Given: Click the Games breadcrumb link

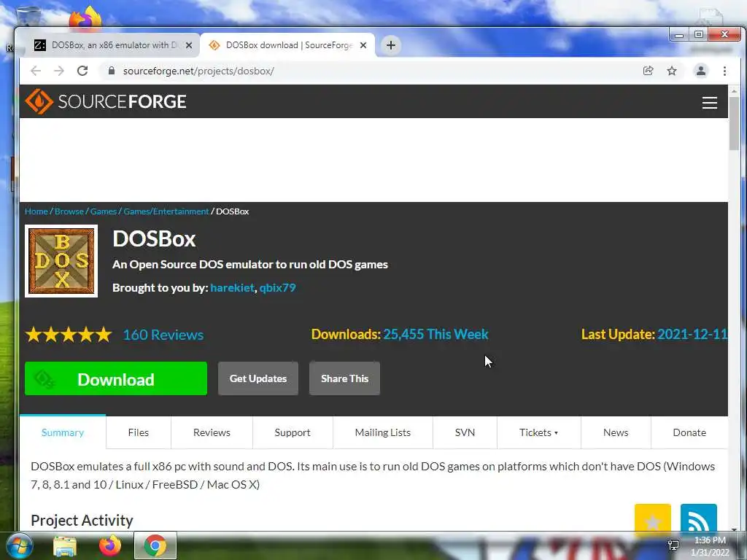Looking at the screenshot, I should [x=104, y=211].
